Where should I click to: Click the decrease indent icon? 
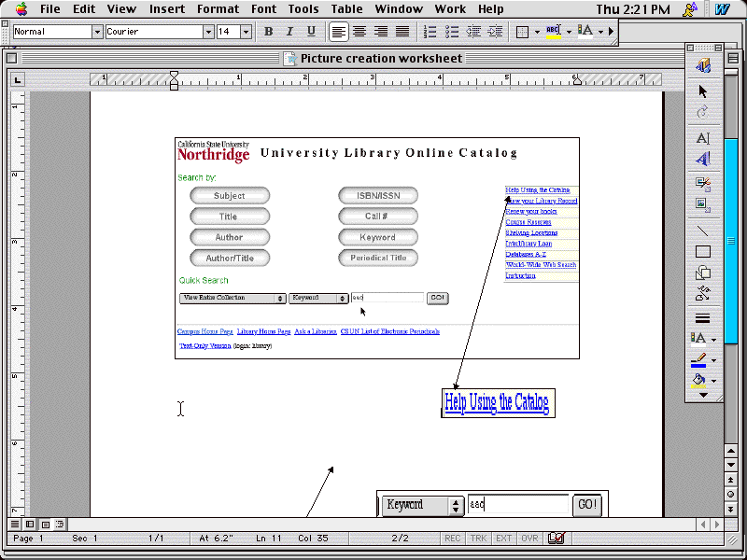click(473, 32)
